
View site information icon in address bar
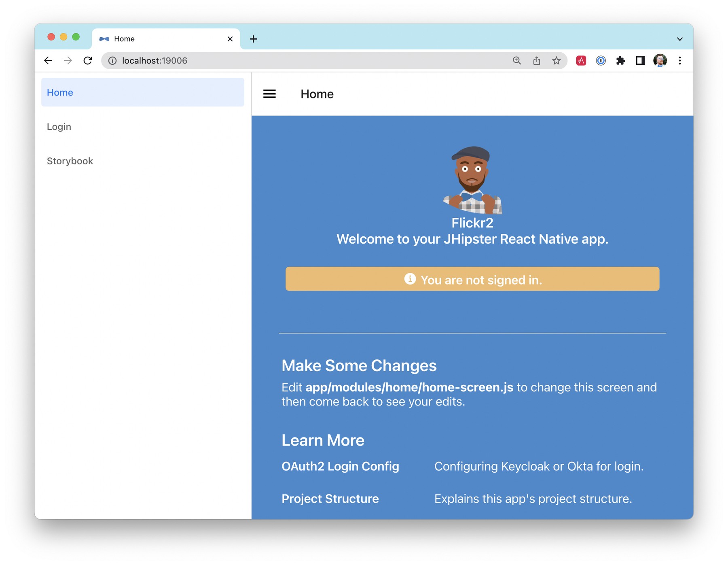click(x=112, y=61)
